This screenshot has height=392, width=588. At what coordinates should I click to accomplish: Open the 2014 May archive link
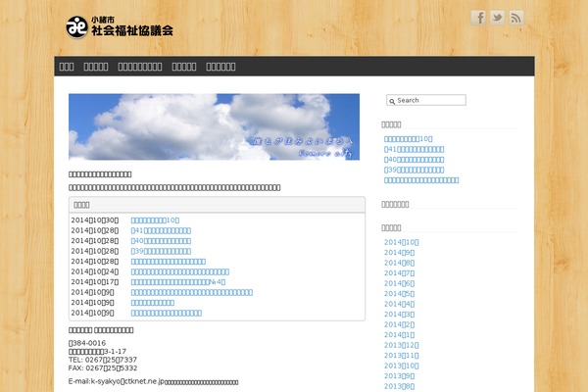pyautogui.click(x=400, y=294)
